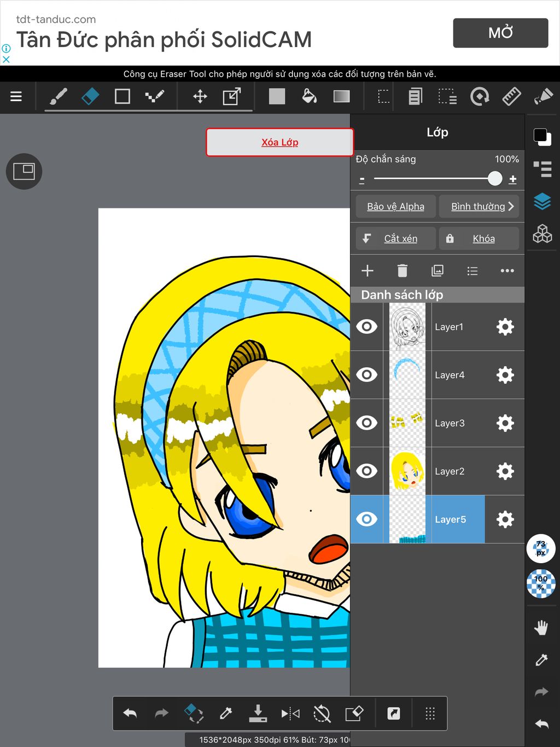Open the black/white color swatch
The image size is (560, 747).
pyautogui.click(x=542, y=137)
